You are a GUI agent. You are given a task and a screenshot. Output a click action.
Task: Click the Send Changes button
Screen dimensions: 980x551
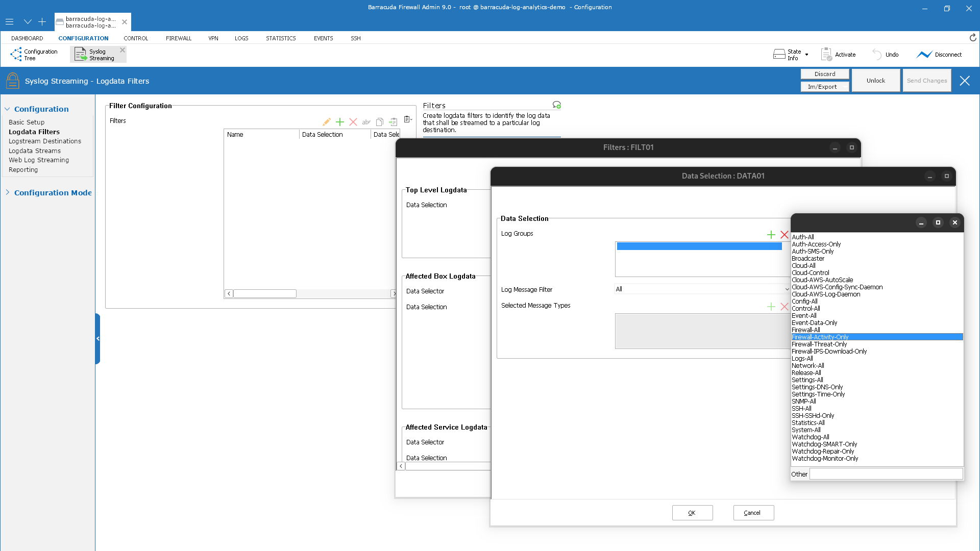[x=927, y=81]
